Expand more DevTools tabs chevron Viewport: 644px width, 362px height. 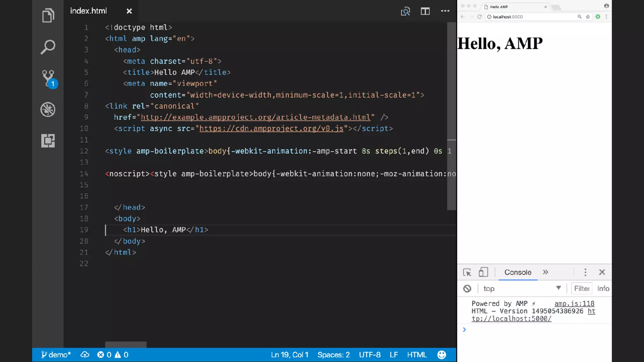(546, 272)
